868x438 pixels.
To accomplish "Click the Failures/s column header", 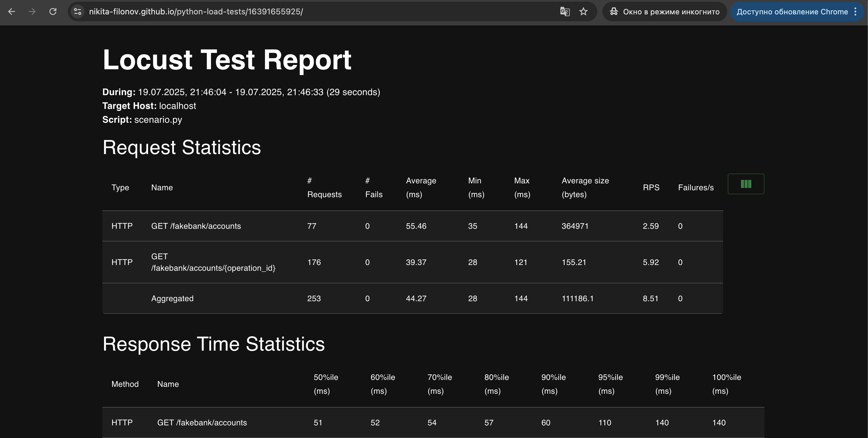I will tap(696, 188).
